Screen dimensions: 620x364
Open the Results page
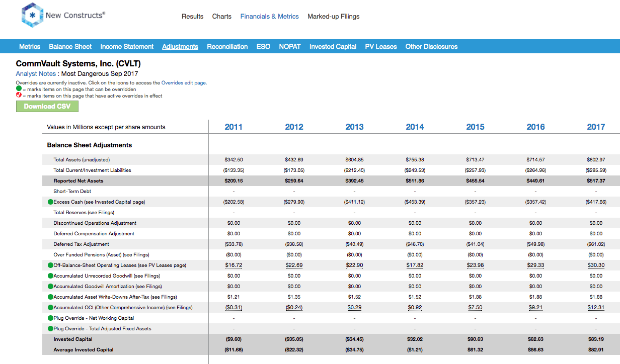coord(193,17)
